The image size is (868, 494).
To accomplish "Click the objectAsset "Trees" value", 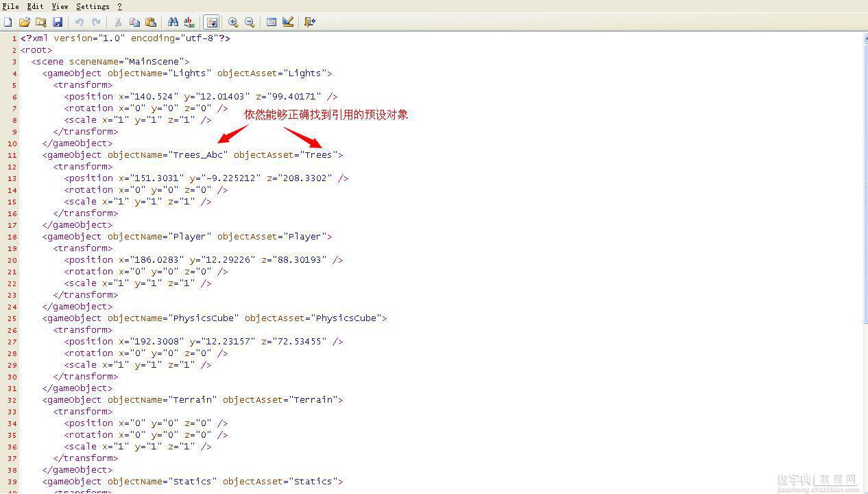I will coord(318,155).
